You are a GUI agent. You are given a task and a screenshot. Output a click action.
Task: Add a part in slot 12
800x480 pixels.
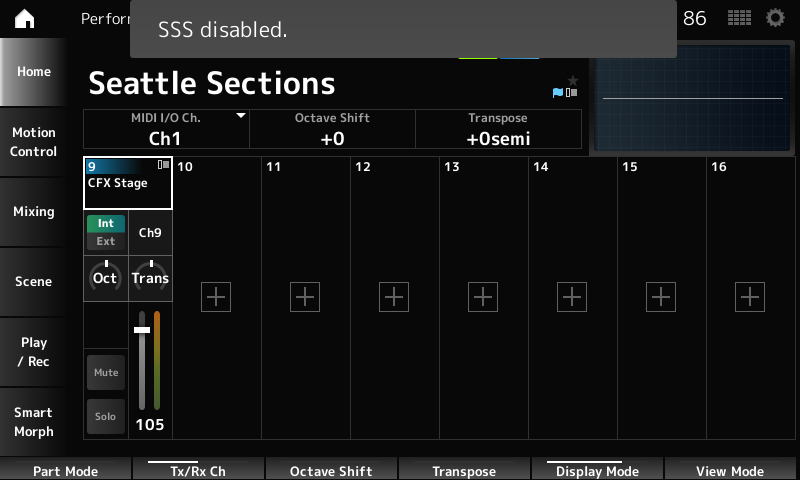click(x=394, y=296)
